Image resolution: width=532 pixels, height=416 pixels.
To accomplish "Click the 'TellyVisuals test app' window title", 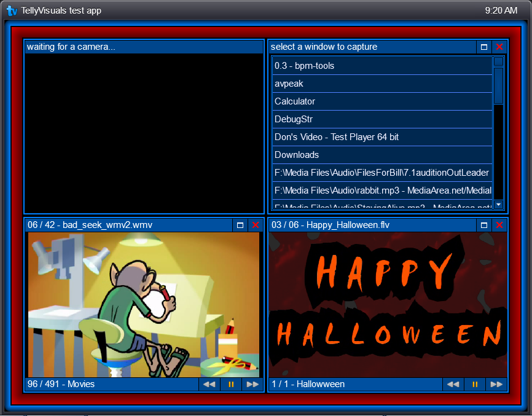I will (x=61, y=10).
